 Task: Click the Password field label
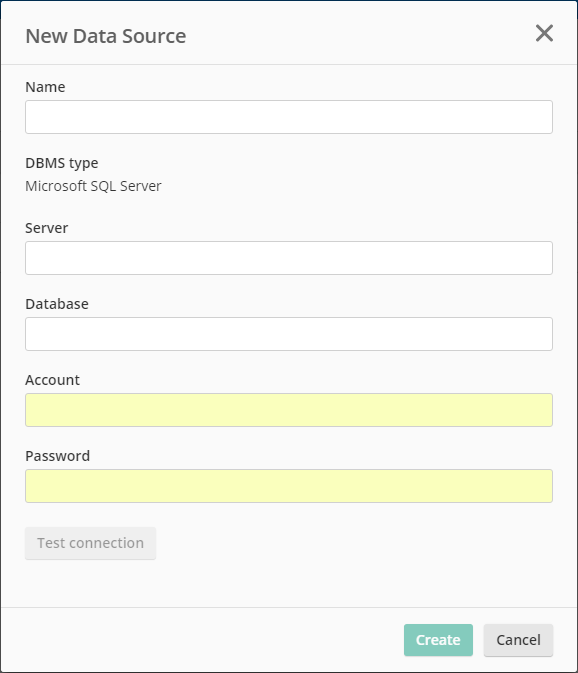[x=57, y=456]
